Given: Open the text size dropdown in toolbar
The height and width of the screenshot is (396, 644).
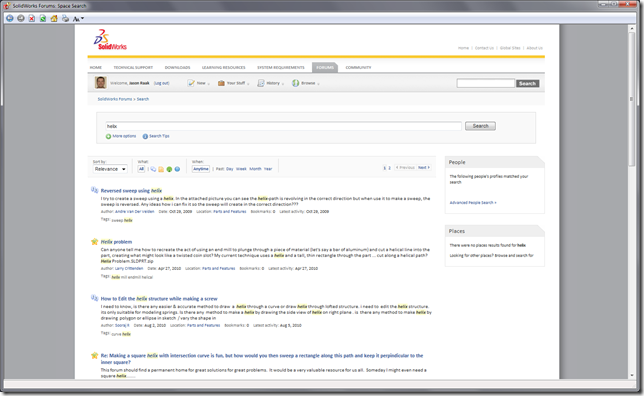Looking at the screenshot, I should (x=78, y=18).
